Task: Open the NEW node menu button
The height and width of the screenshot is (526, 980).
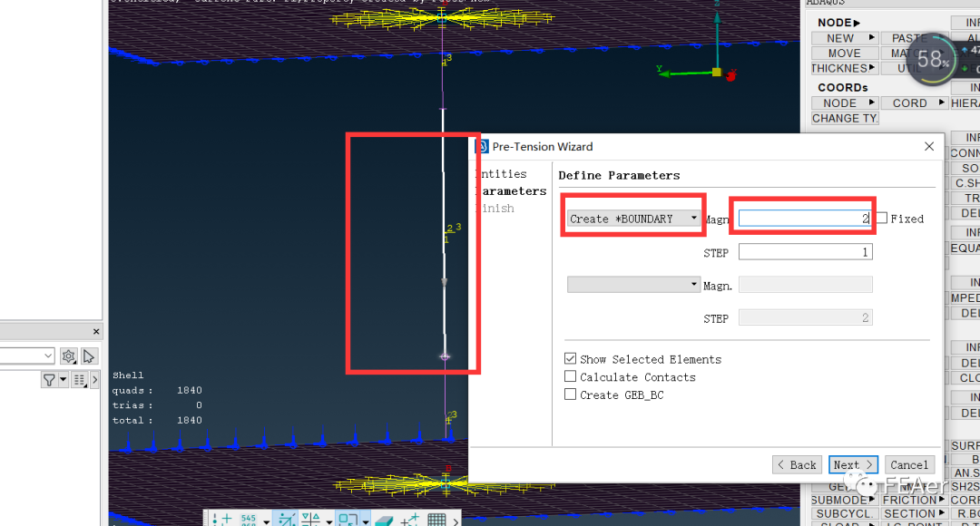Action: pyautogui.click(x=845, y=38)
